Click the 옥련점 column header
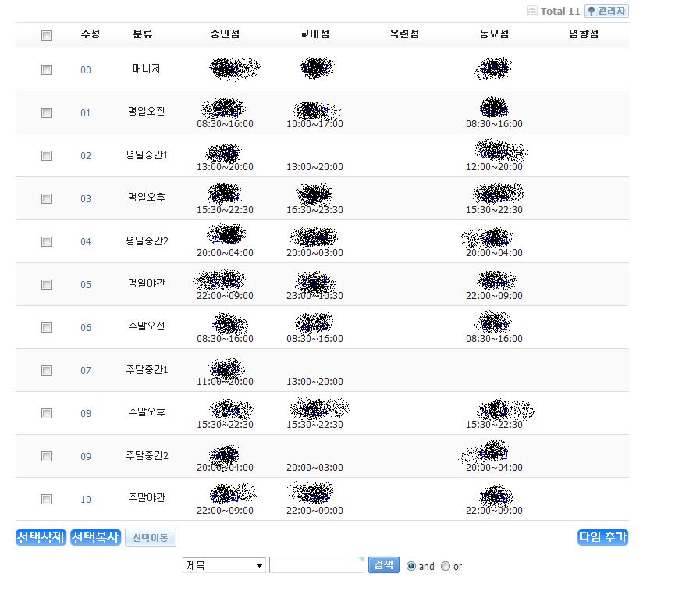This screenshot has height=609, width=700. pyautogui.click(x=404, y=34)
